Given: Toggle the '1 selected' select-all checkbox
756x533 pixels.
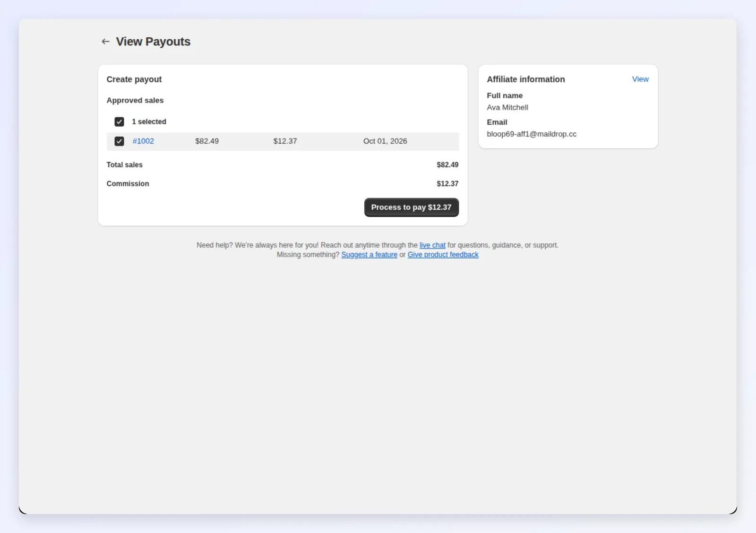Looking at the screenshot, I should 119,122.
